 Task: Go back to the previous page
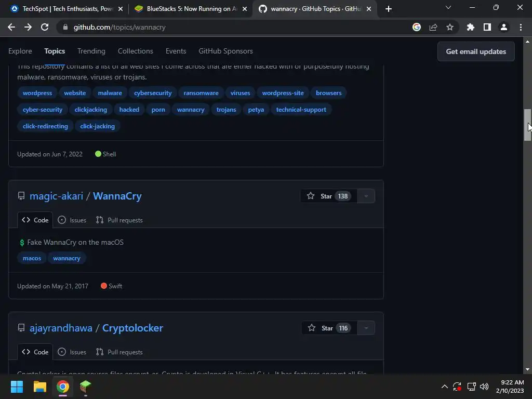tap(11, 27)
